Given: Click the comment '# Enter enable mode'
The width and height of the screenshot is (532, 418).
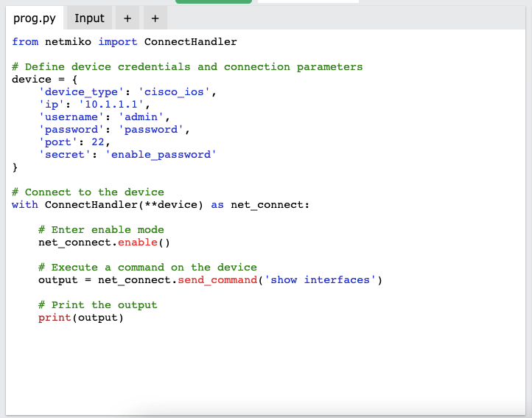Looking at the screenshot, I should coord(101,230).
